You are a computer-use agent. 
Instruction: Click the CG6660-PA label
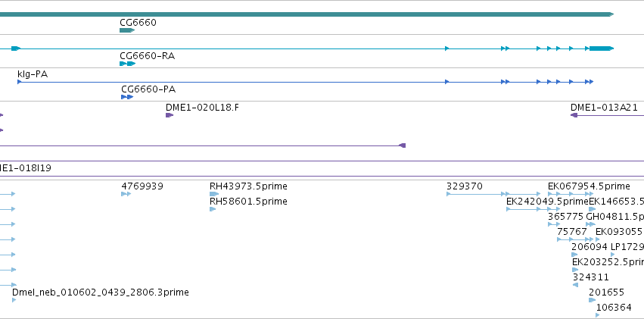point(148,89)
